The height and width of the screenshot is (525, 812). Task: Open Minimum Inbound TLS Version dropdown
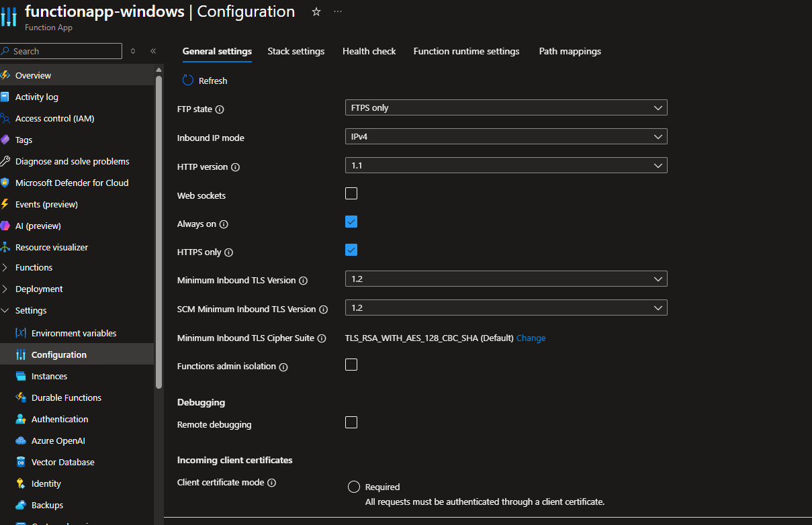(x=506, y=279)
